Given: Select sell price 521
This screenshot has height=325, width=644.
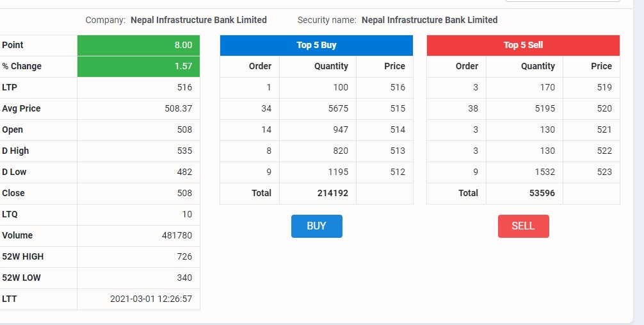Looking at the screenshot, I should click(x=604, y=129).
